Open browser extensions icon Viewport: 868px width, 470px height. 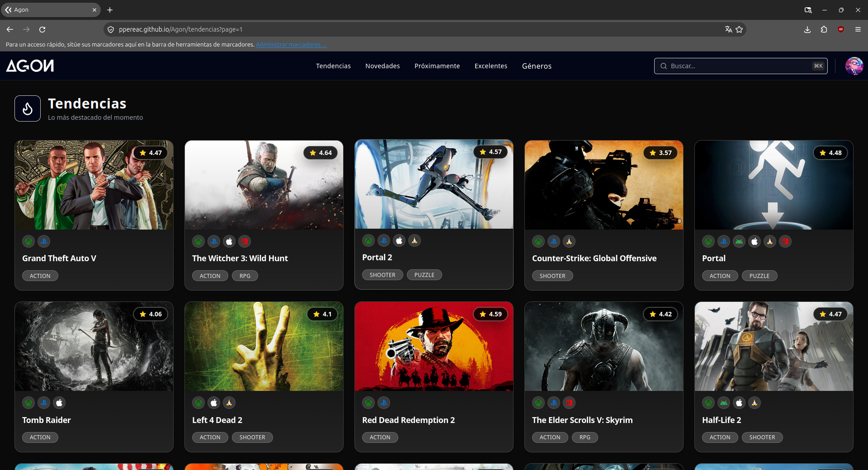[x=824, y=29]
